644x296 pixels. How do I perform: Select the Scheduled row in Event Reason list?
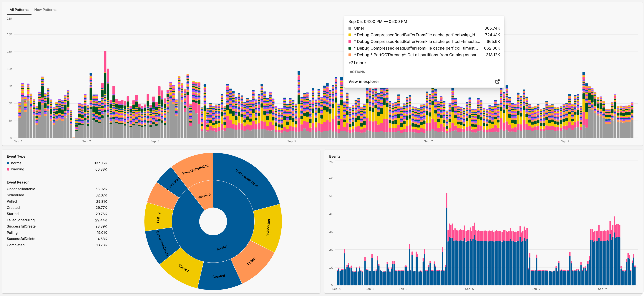pos(57,195)
